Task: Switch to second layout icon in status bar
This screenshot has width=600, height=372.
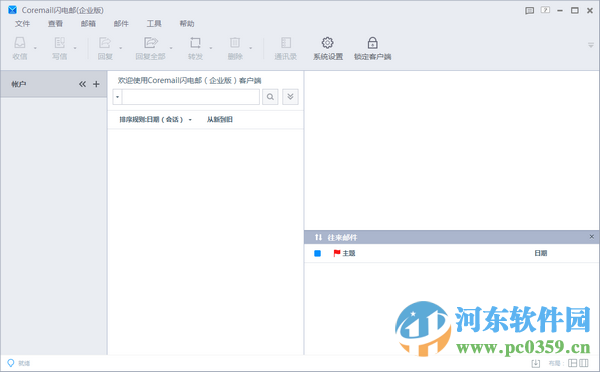Action: [x=584, y=363]
